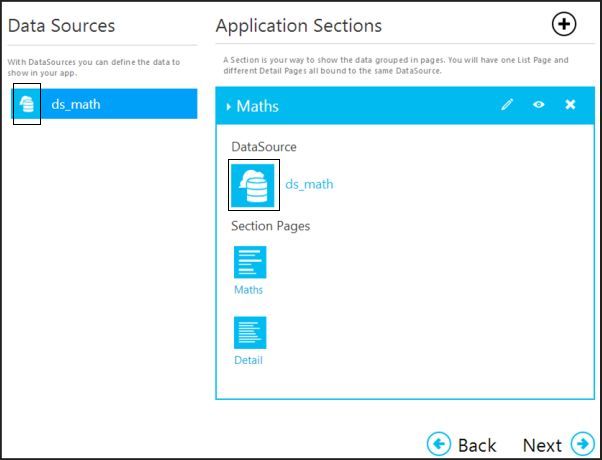Click the Next arrow circle icon
The image size is (602, 460).
click(582, 444)
